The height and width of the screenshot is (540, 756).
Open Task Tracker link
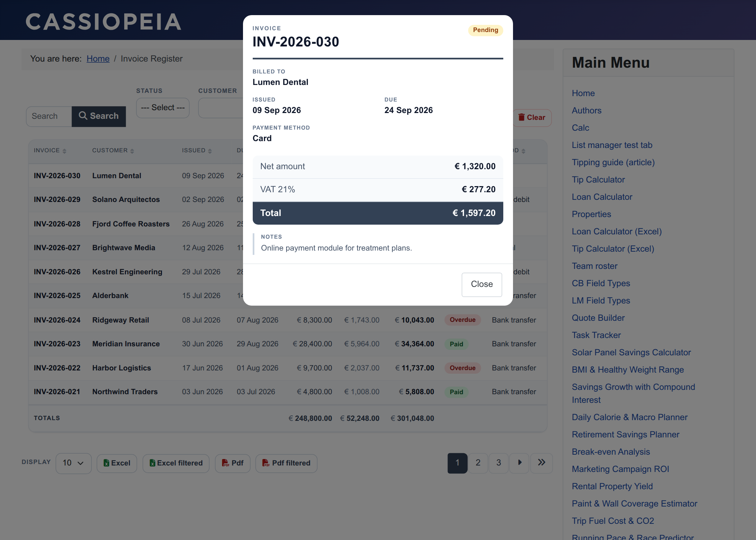[596, 335]
